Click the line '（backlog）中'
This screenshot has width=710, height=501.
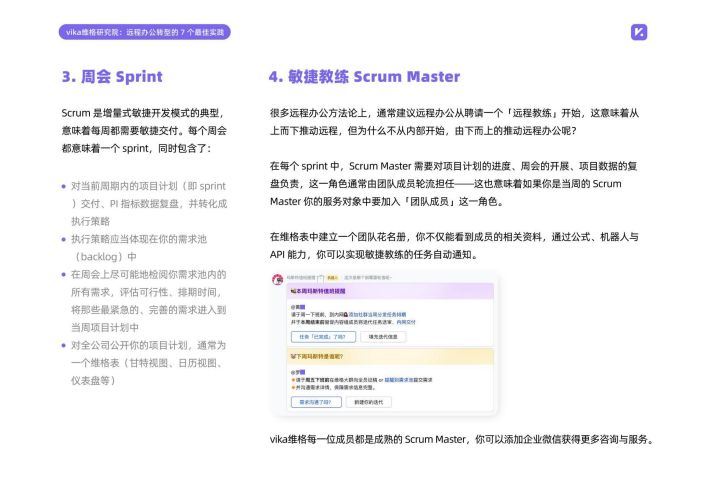click(104, 257)
